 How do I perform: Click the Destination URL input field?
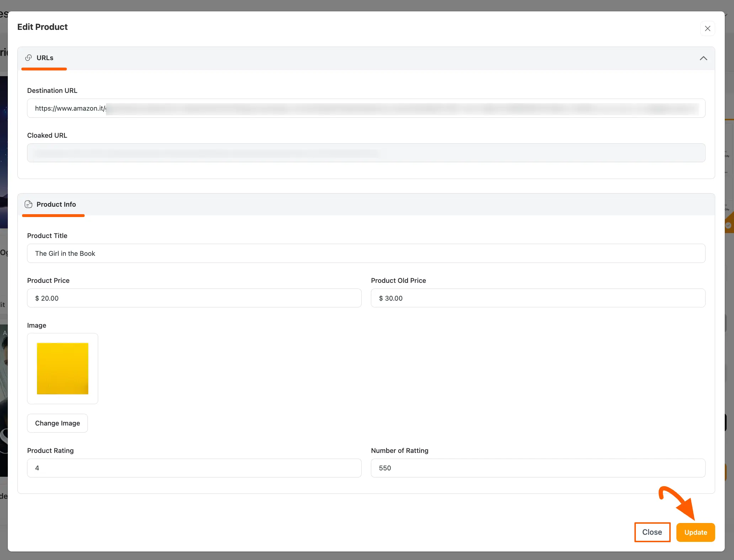coord(366,108)
